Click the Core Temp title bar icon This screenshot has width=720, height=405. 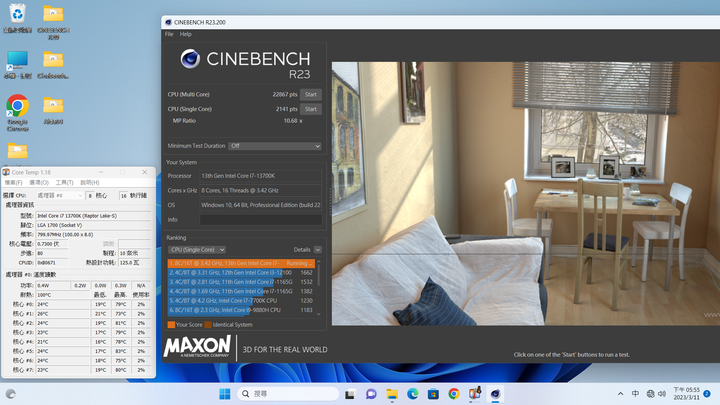6,172
